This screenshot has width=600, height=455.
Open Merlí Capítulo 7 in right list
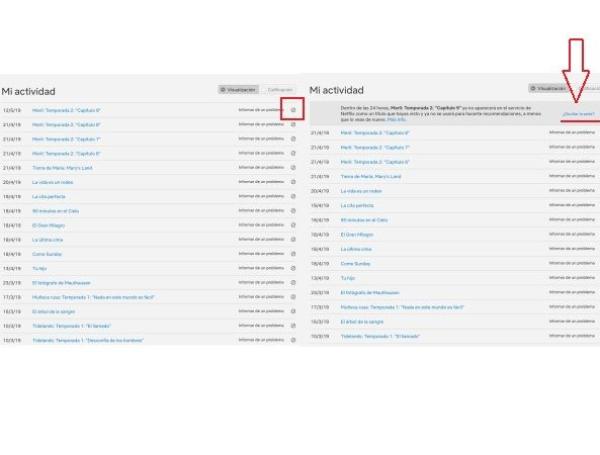[375, 147]
